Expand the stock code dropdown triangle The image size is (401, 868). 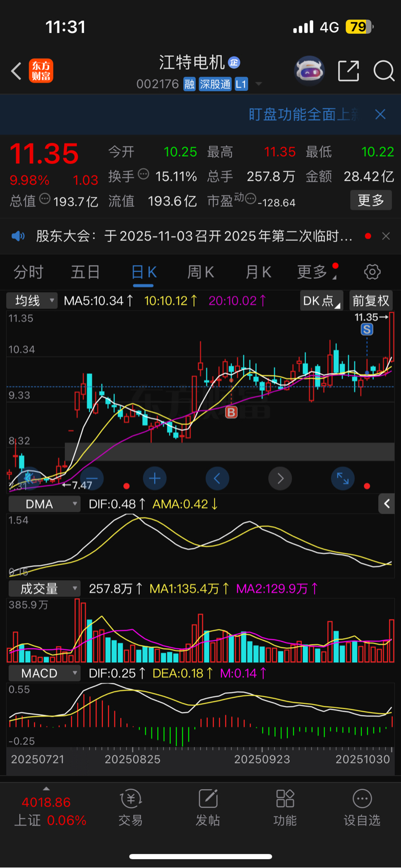pos(258,84)
